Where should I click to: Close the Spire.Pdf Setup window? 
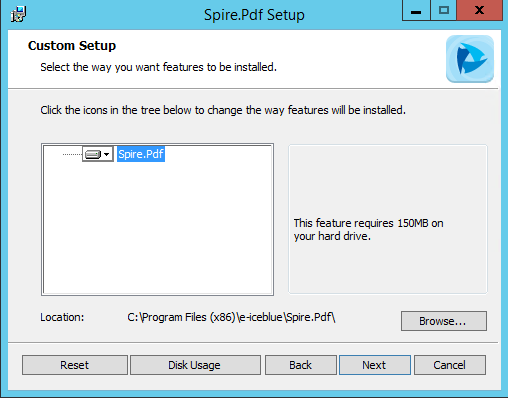click(479, 11)
